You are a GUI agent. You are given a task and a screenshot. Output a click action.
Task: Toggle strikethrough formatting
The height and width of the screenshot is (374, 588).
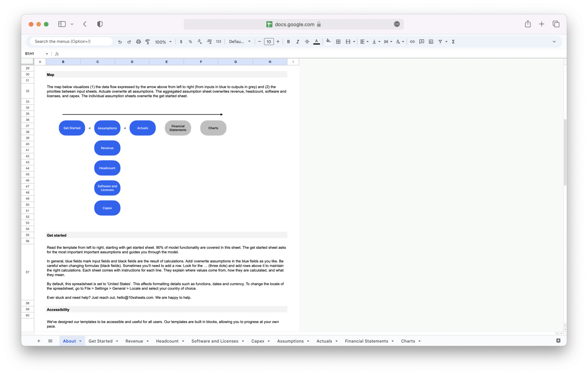[307, 41]
